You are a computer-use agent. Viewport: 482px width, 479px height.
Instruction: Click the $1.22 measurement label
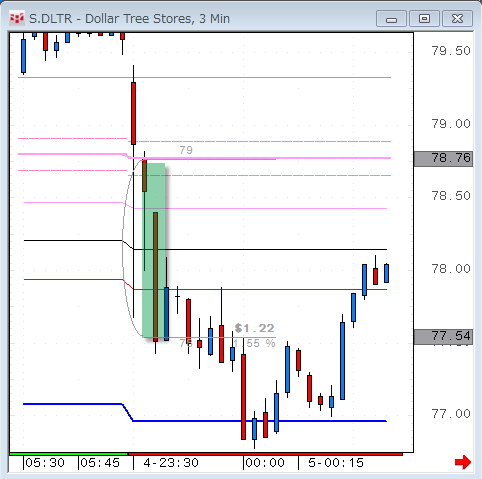click(255, 328)
